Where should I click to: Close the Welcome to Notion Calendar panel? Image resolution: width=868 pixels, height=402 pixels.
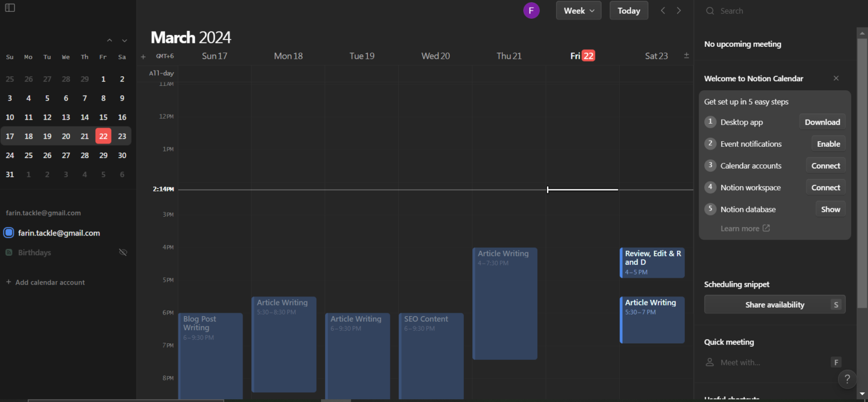coord(836,78)
